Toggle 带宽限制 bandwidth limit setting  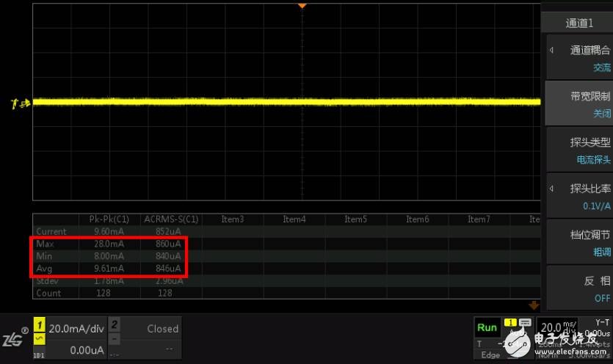pos(578,104)
